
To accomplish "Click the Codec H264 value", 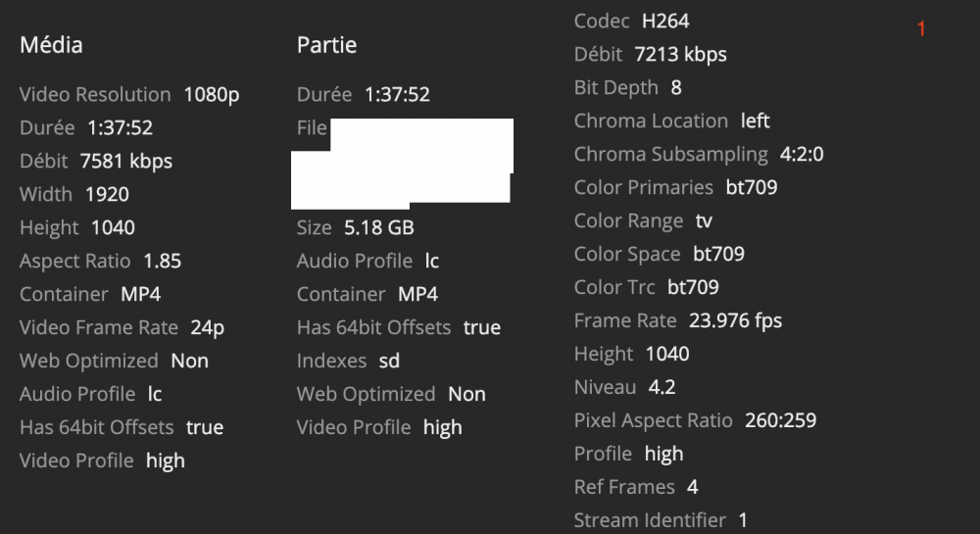I will 665,22.
